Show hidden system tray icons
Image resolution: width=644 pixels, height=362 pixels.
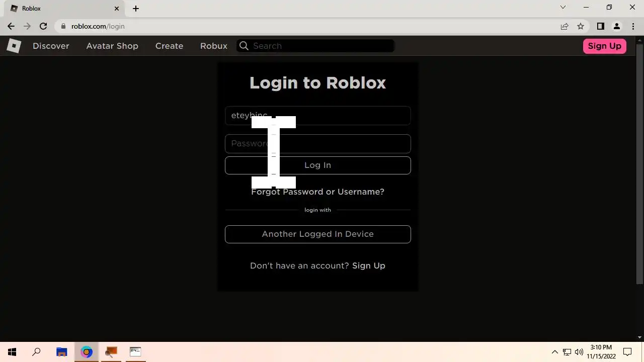click(x=555, y=352)
